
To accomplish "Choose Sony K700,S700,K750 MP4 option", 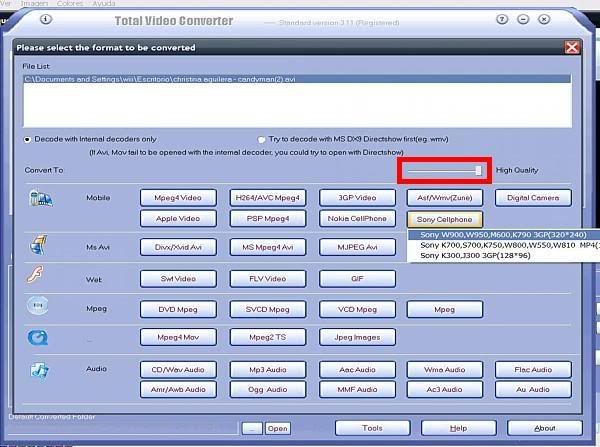I will tap(503, 245).
